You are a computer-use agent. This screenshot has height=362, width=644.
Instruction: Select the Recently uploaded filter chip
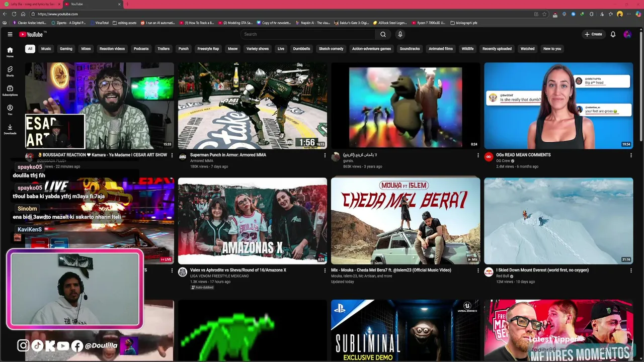pos(497,49)
